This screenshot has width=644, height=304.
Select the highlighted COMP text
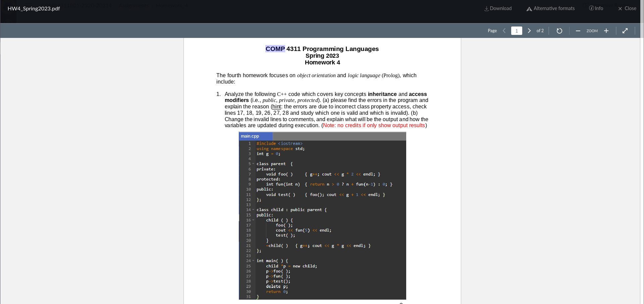275,49
